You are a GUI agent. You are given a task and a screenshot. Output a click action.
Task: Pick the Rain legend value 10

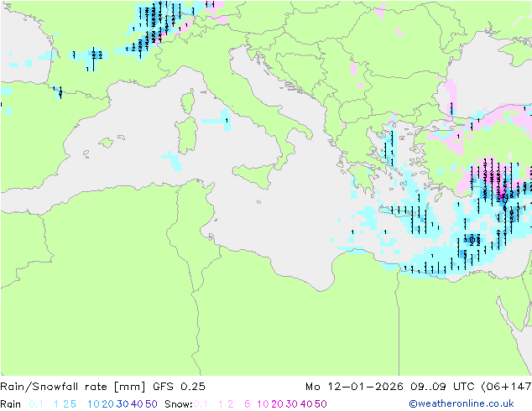click(93, 404)
